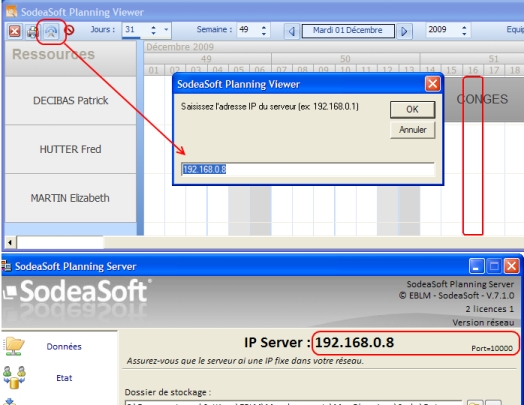
Task: Click the red X close icon in toolbar
Action: click(14, 31)
